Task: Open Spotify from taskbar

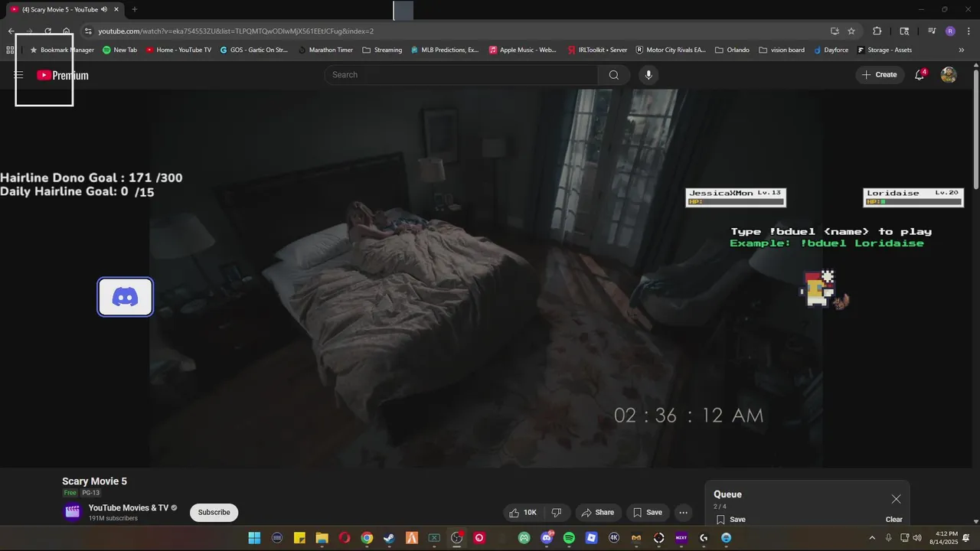Action: click(569, 538)
